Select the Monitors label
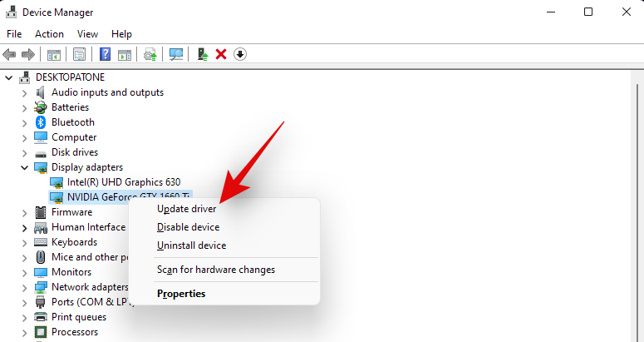The height and width of the screenshot is (342, 644). (71, 272)
